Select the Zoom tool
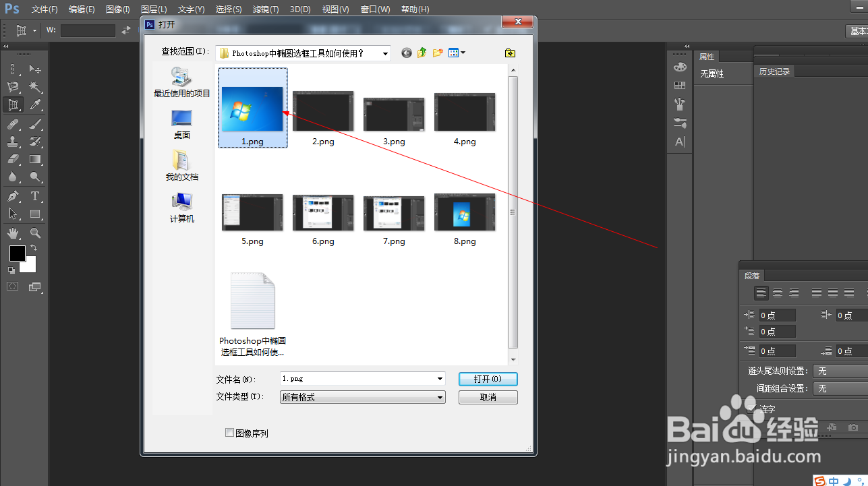Screen dimensions: 868x486 (35, 233)
